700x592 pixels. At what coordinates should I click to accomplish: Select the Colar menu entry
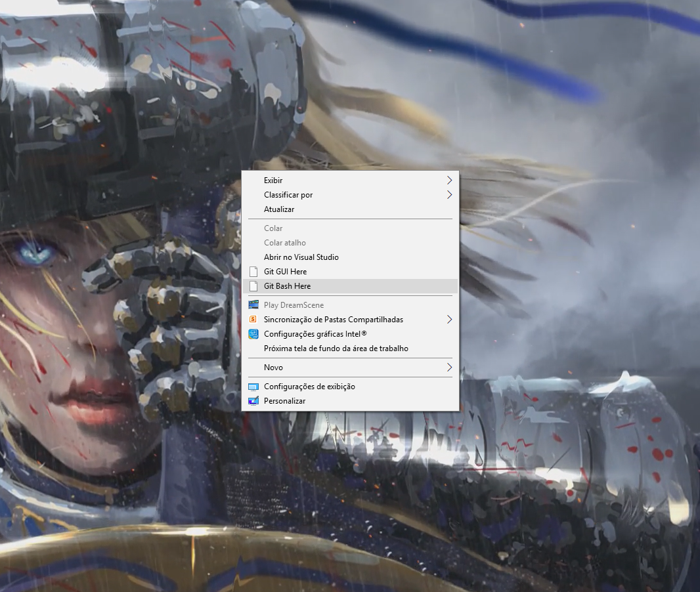click(x=351, y=228)
